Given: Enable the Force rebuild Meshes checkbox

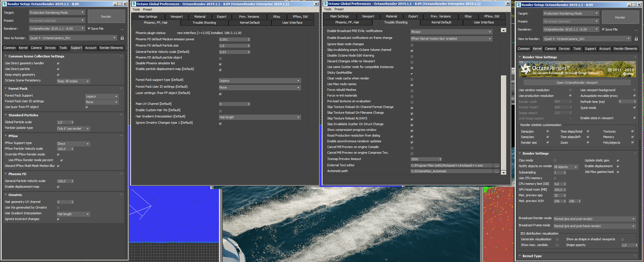Looking at the screenshot, I should click(412, 91).
